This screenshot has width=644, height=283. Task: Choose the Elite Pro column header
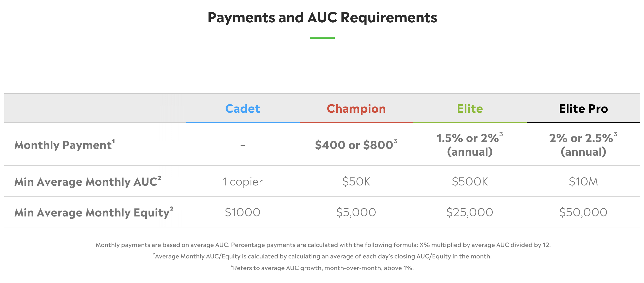pyautogui.click(x=583, y=109)
